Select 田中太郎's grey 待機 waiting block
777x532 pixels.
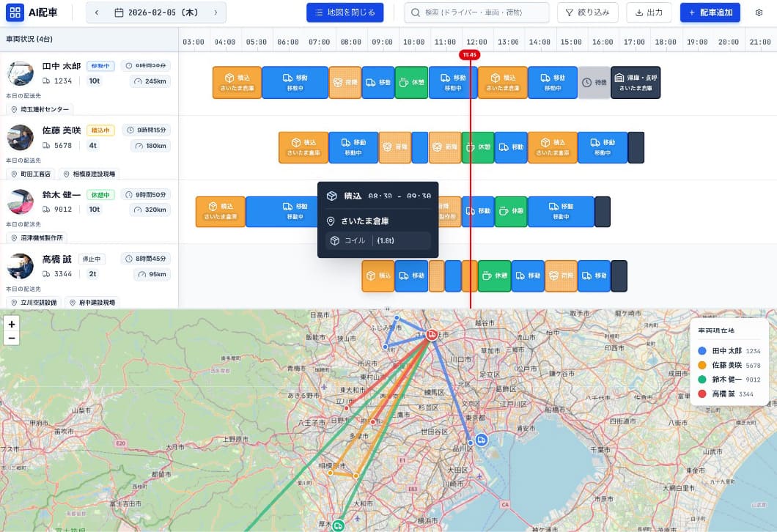(594, 82)
